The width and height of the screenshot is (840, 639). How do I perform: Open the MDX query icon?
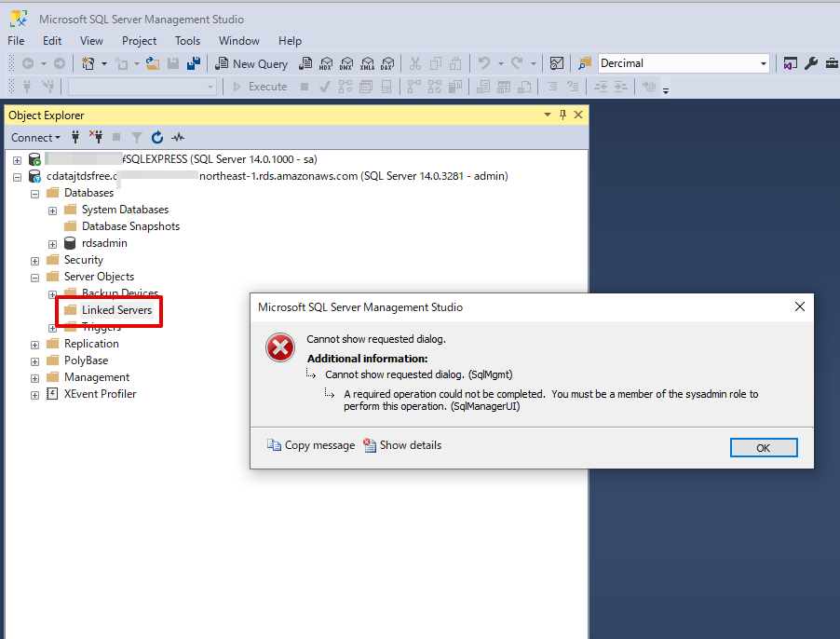(x=326, y=63)
